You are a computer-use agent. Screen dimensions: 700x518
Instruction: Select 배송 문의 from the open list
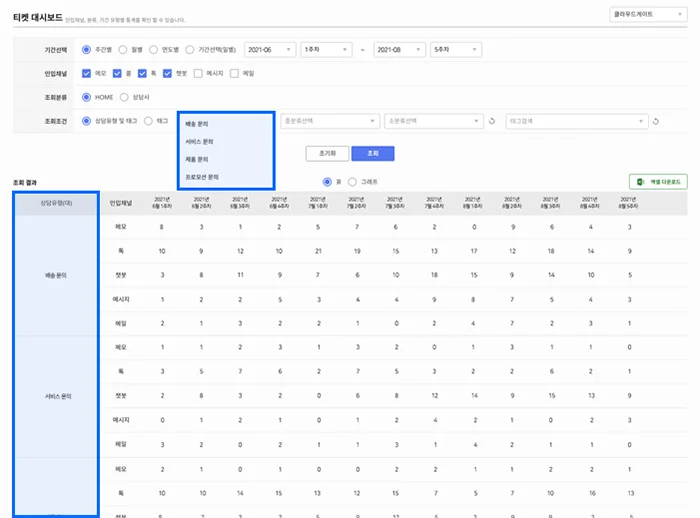(196, 124)
